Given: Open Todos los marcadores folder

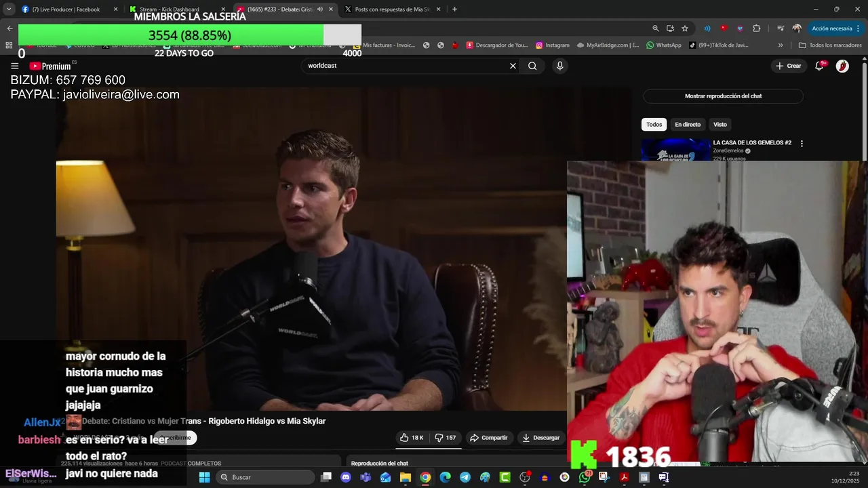Looking at the screenshot, I should tap(830, 45).
